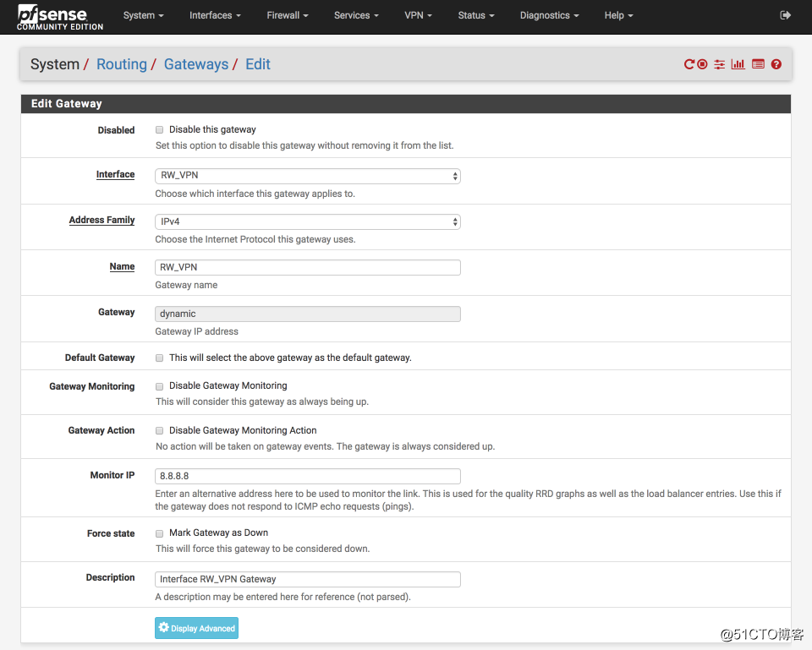Image resolution: width=812 pixels, height=650 pixels.
Task: Tick the Disable this gateway checkbox
Action: [160, 130]
